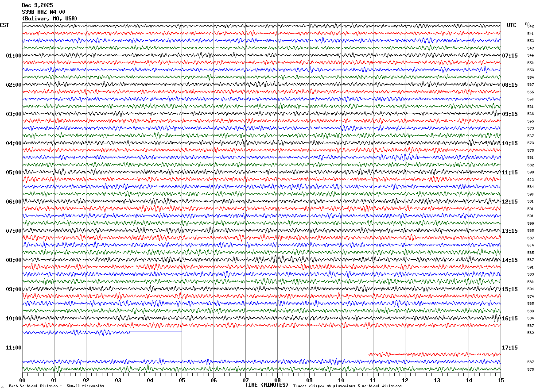
Task: Click the '16:15' UTC time label
Action: pyautogui.click(x=509, y=319)
